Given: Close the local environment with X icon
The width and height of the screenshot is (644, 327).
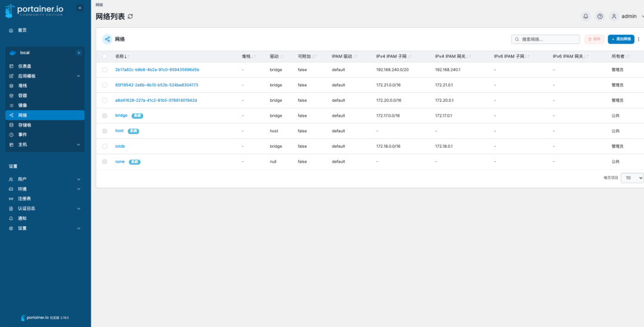Looking at the screenshot, I should point(79,53).
